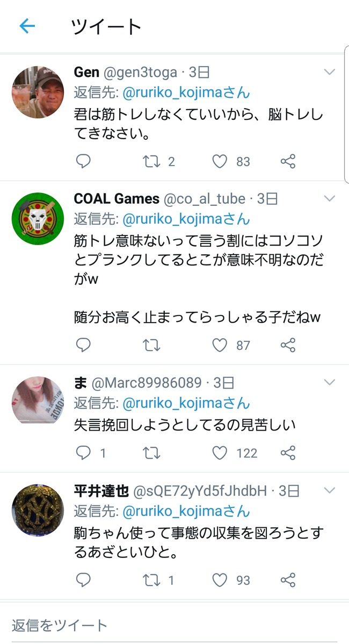Retweet 平井達也's tweet
Image resolution: width=349 pixels, height=644 pixels.
(x=151, y=581)
